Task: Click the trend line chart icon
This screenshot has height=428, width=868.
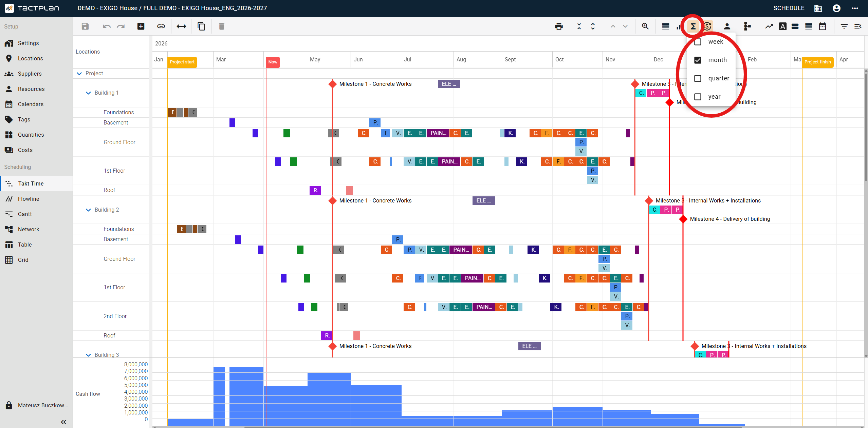Action: 769,26
